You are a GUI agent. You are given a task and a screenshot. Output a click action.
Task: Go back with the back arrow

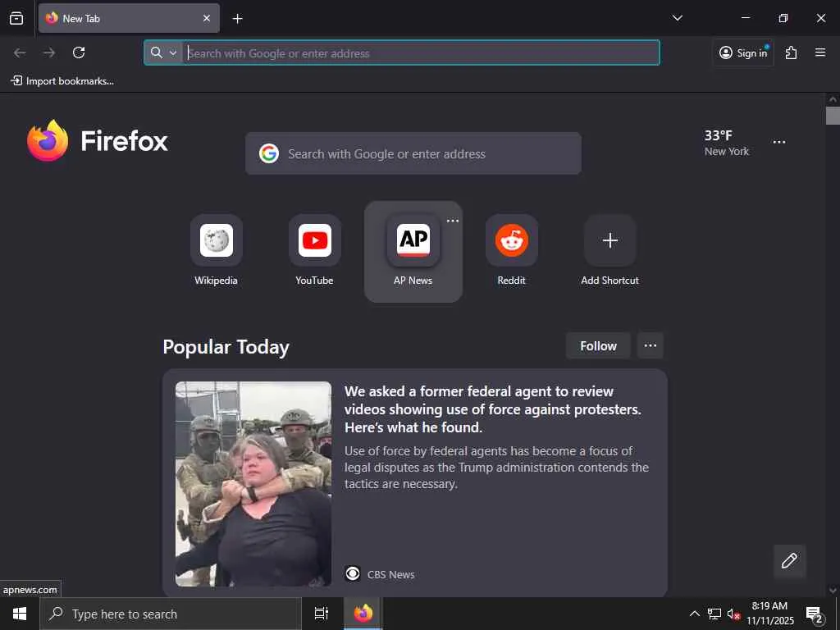tap(20, 52)
